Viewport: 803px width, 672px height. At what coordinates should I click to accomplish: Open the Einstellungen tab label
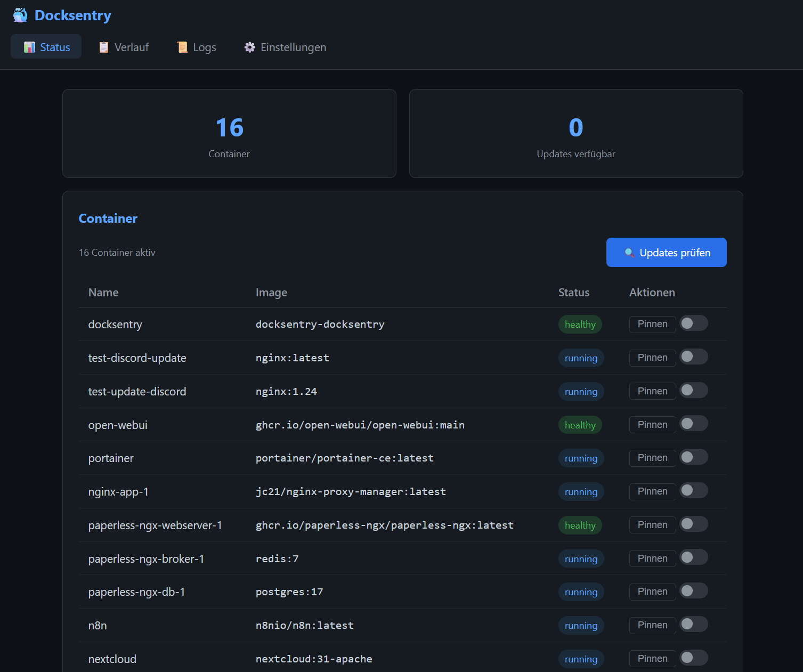(293, 47)
